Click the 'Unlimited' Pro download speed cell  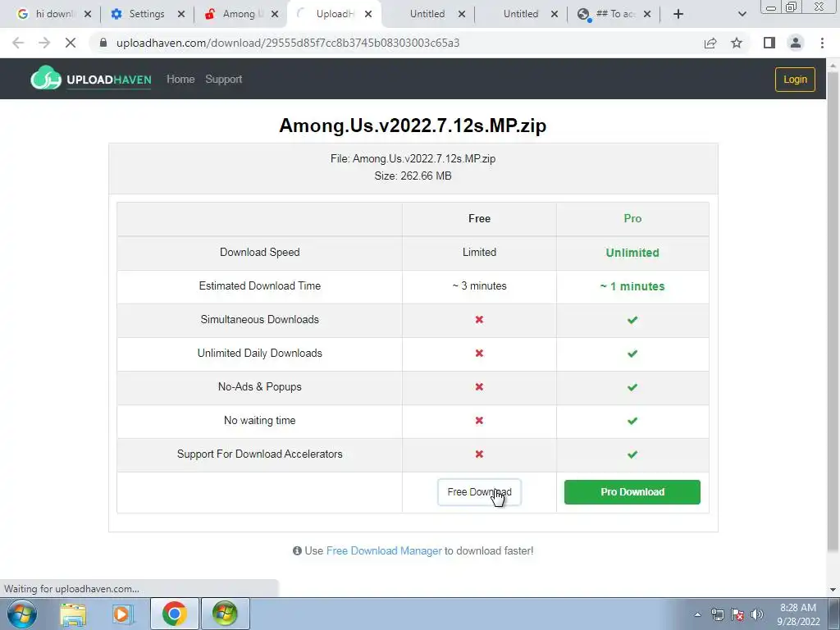(x=632, y=253)
